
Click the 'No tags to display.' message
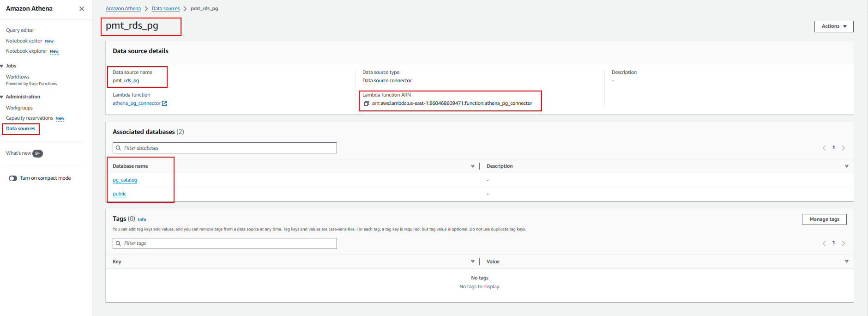tap(480, 287)
